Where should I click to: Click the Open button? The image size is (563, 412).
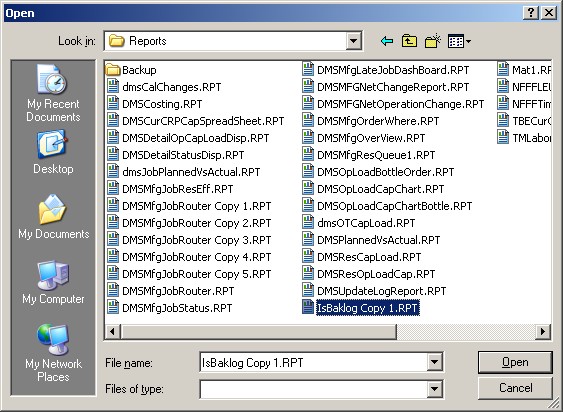click(x=515, y=362)
